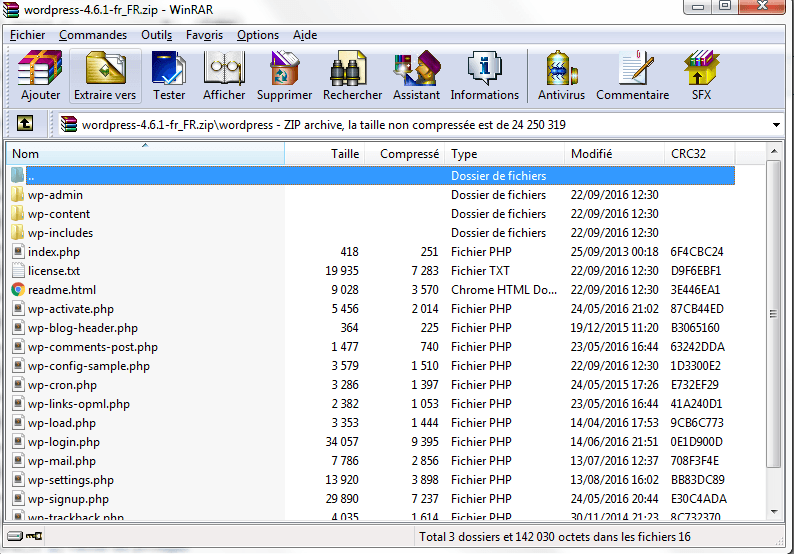Open the Commandes menu
Image resolution: width=794 pixels, height=554 pixels.
[x=93, y=35]
